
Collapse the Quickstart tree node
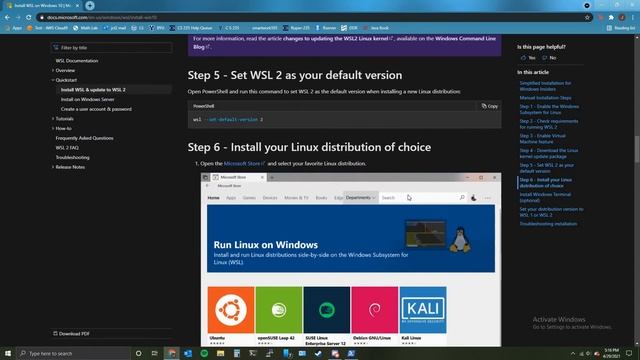point(53,80)
